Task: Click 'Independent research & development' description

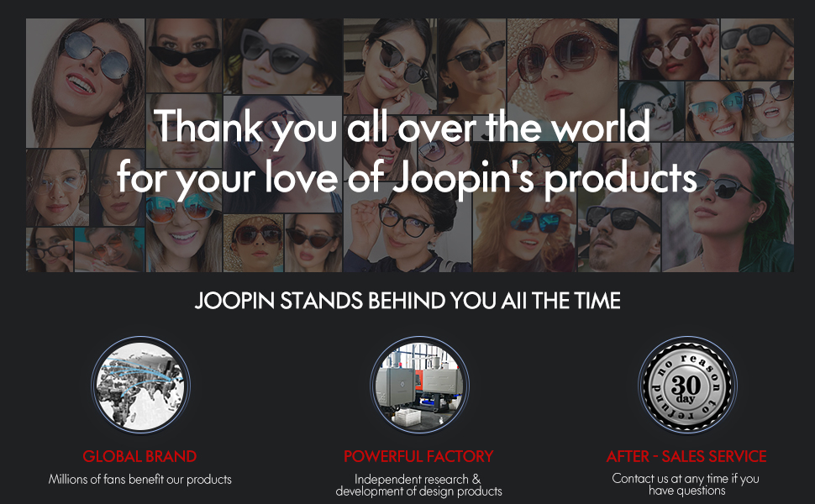Action: click(418, 485)
